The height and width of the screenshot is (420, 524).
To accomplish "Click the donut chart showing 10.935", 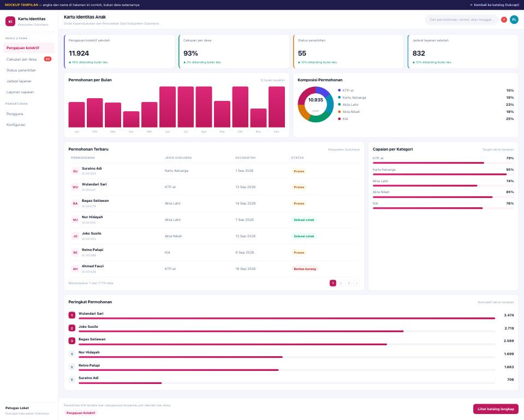I will [315, 104].
